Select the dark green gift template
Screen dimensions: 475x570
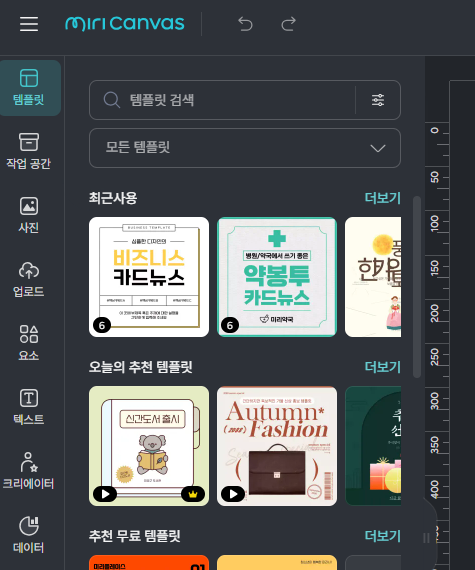point(373,446)
